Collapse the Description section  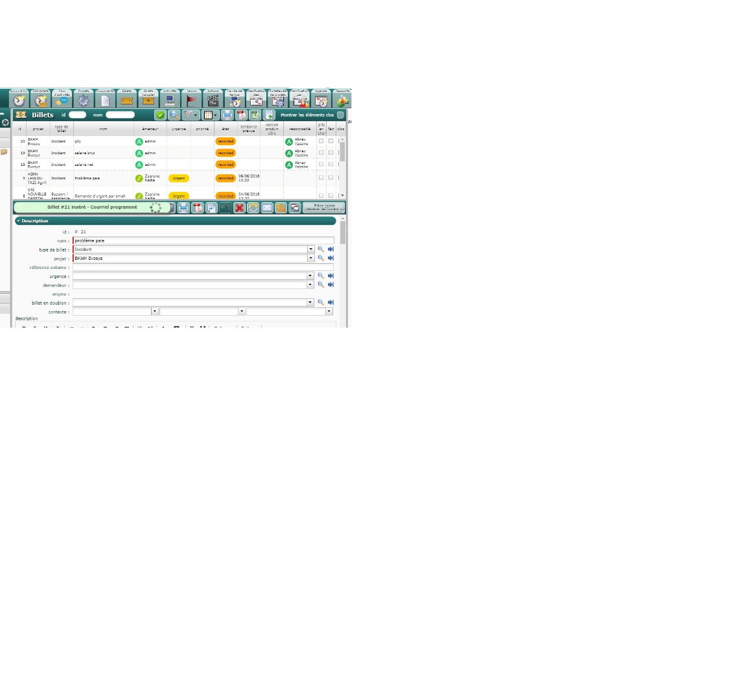coord(175,220)
